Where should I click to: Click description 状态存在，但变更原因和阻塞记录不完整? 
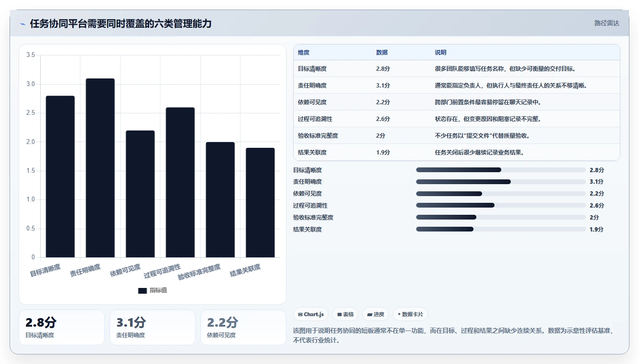pyautogui.click(x=488, y=119)
